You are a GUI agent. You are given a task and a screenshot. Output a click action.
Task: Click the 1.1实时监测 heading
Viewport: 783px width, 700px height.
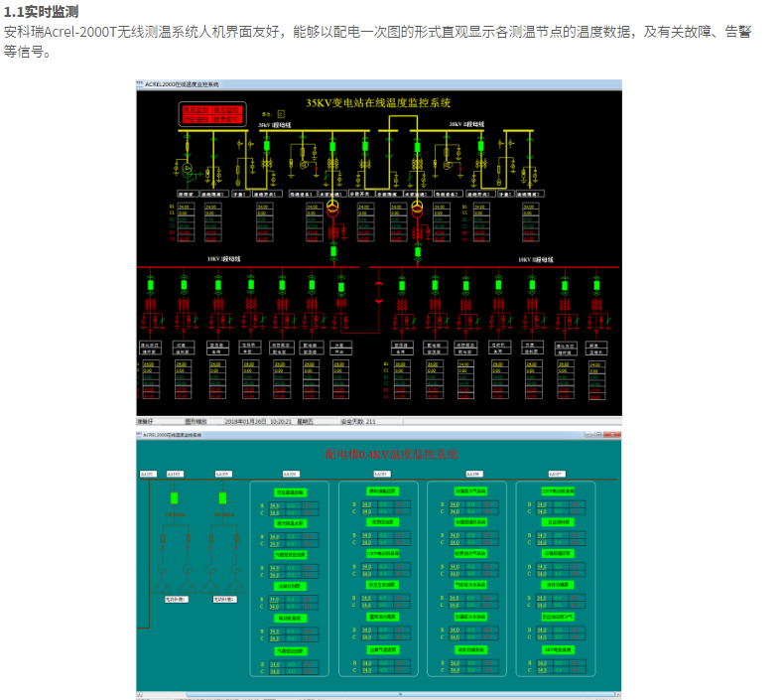click(41, 11)
